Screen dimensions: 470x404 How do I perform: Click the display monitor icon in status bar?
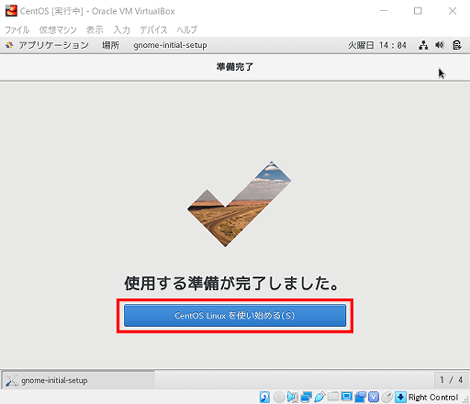[347, 397]
